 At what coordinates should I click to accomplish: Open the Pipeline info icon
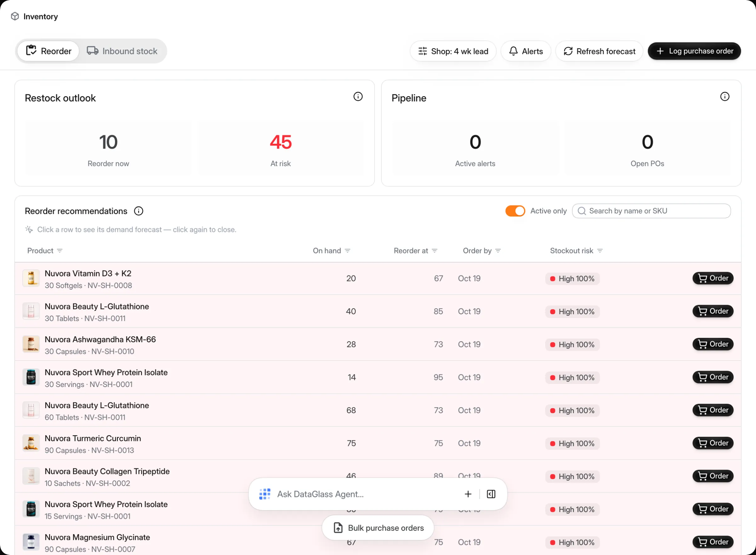tap(725, 97)
